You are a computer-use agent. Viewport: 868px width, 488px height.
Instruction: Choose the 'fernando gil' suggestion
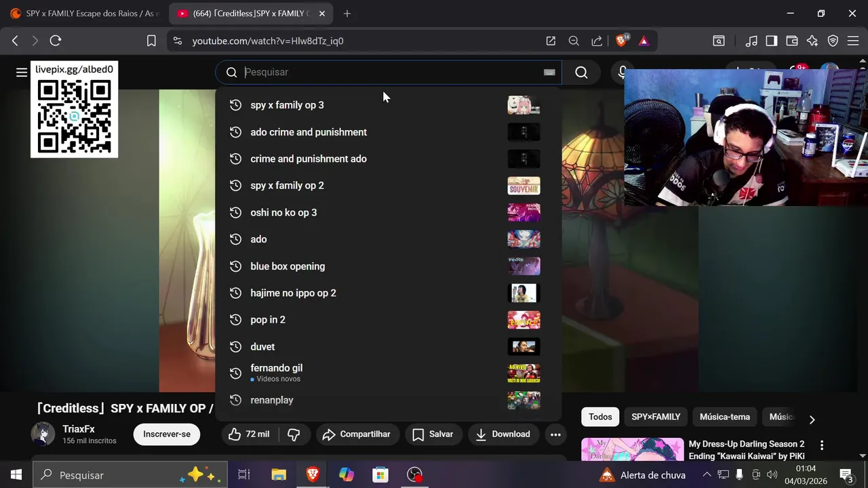tap(388, 373)
